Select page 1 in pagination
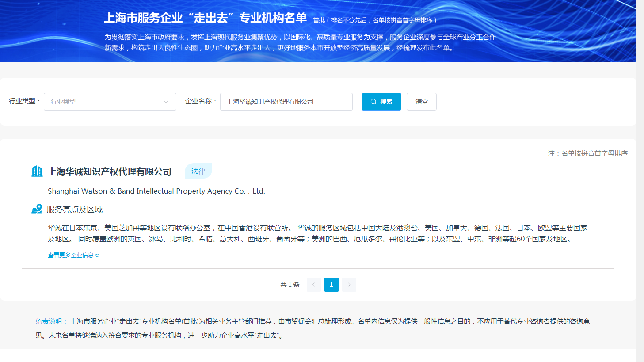644x362 pixels. point(332,285)
